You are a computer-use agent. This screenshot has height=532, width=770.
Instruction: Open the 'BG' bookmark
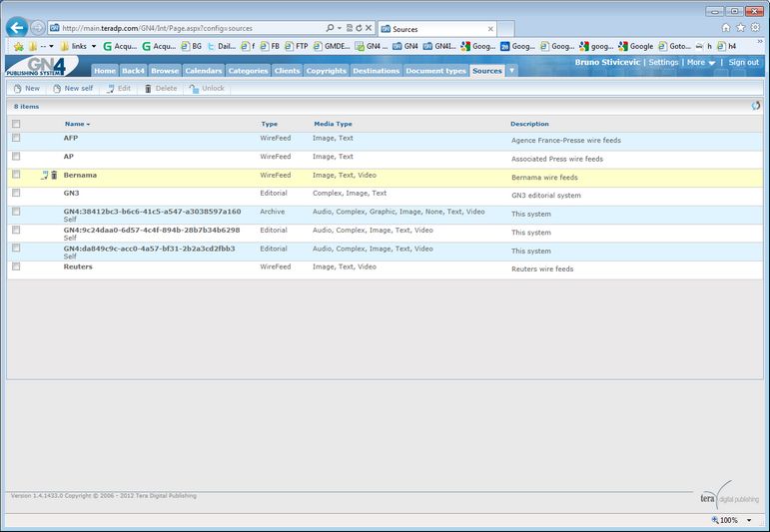coord(192,46)
